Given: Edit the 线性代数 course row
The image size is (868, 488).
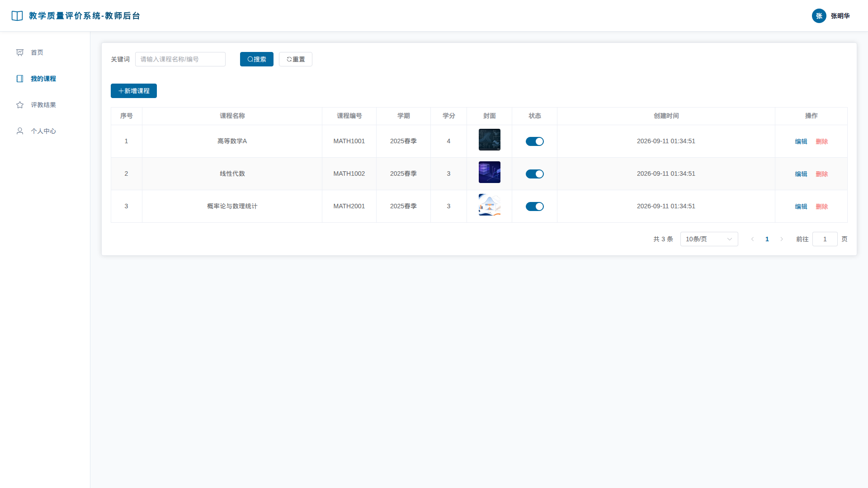Looking at the screenshot, I should coord(801,174).
